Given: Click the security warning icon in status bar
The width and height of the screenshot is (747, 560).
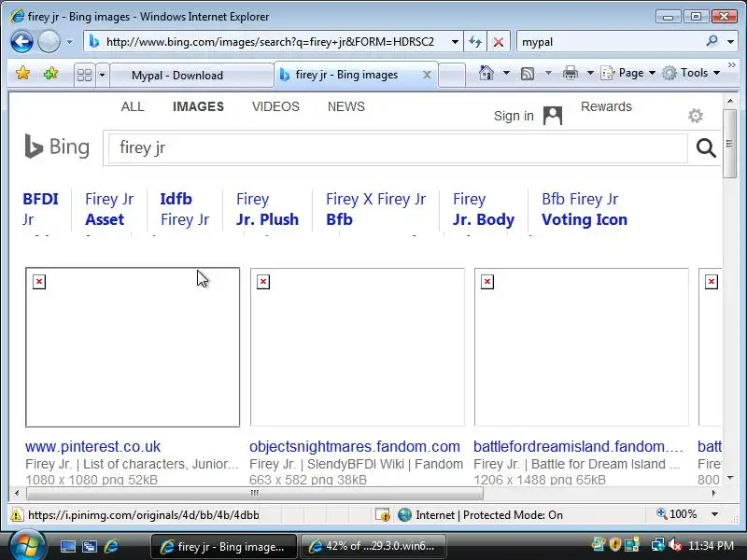Looking at the screenshot, I should tap(16, 515).
